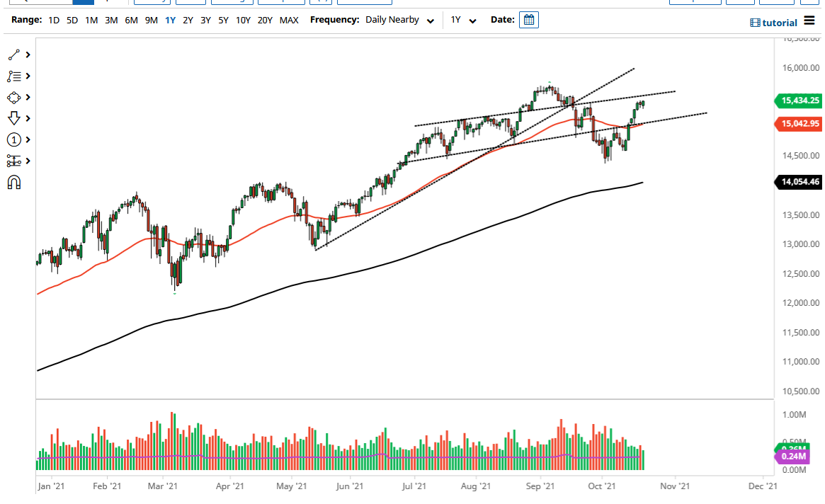The width and height of the screenshot is (825, 504).
Task: Select the 5Y range option
Action: (x=223, y=20)
